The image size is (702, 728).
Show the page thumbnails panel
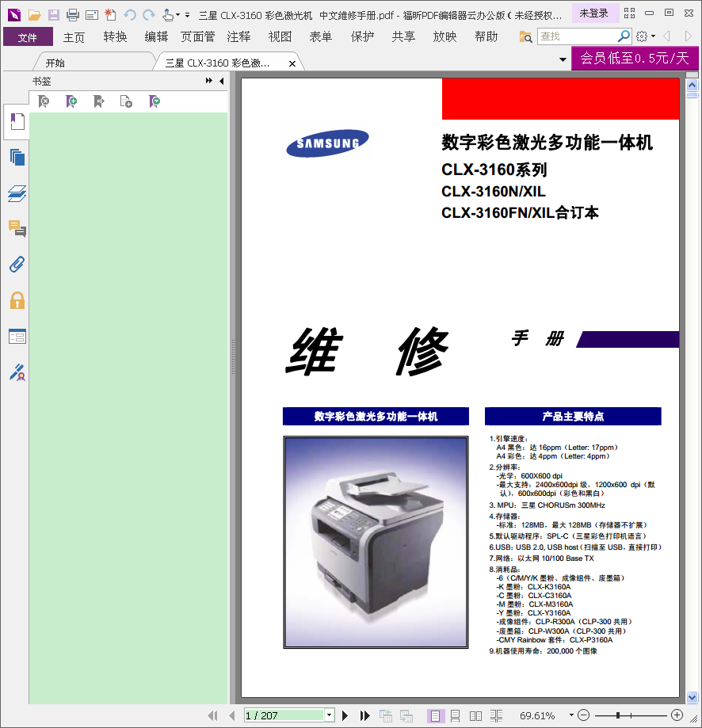[17, 158]
